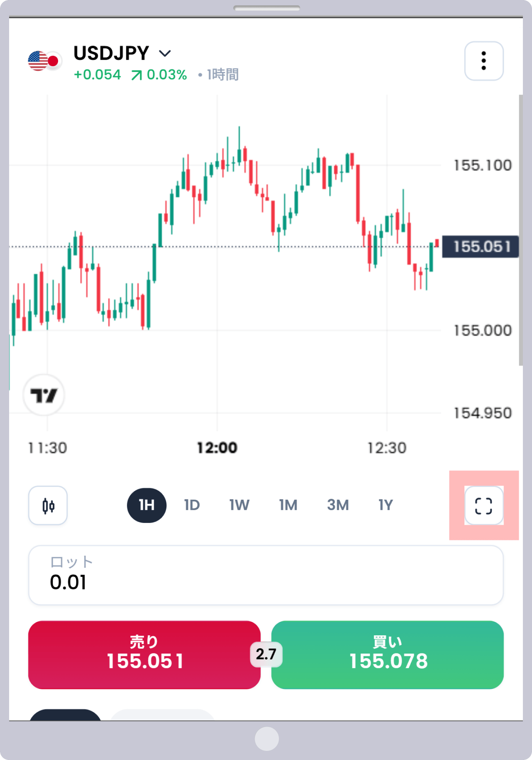The height and width of the screenshot is (760, 532).
Task: Choose the 3M timeframe tab
Action: point(338,505)
